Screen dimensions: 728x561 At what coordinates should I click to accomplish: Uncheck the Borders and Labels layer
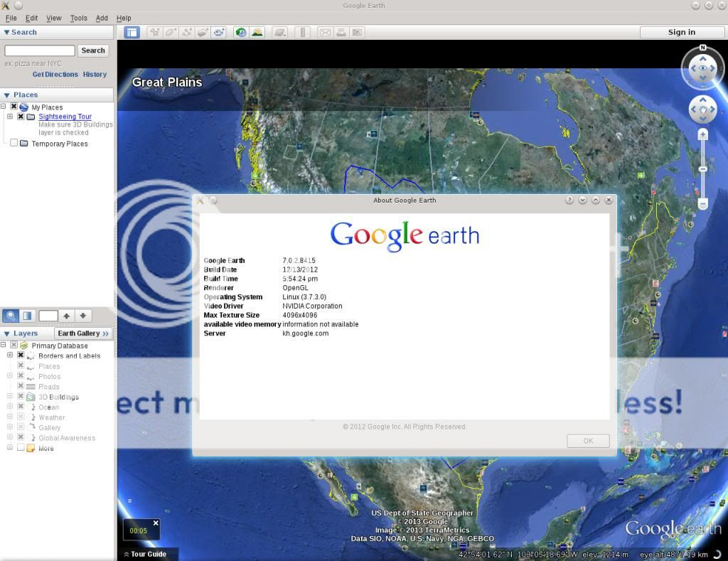click(x=21, y=355)
